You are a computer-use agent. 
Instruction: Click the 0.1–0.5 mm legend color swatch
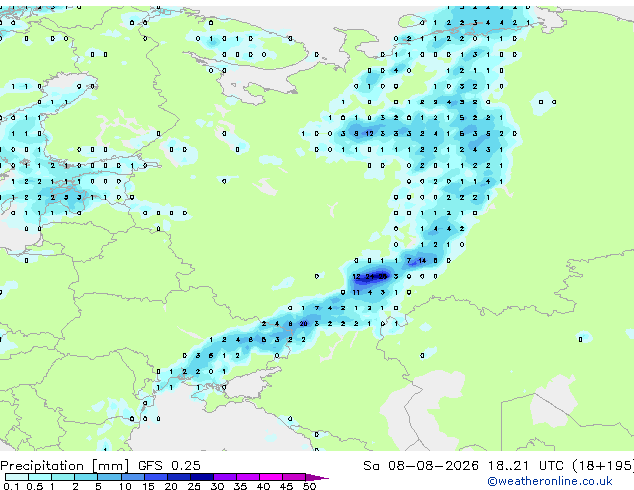tap(17, 477)
